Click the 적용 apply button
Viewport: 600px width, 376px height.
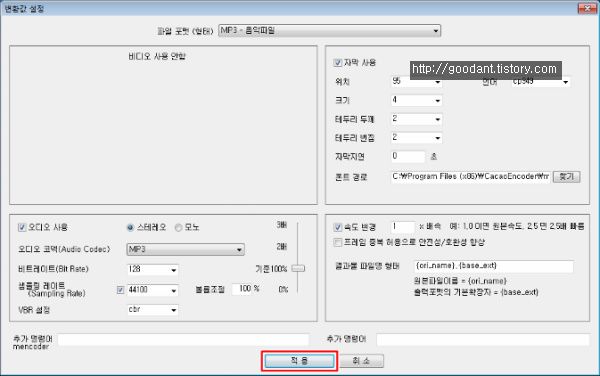pos(299,361)
